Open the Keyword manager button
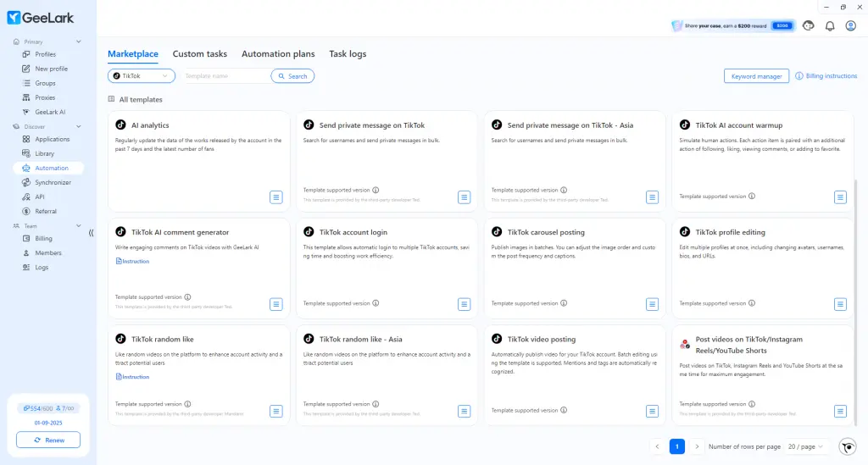 (x=756, y=76)
